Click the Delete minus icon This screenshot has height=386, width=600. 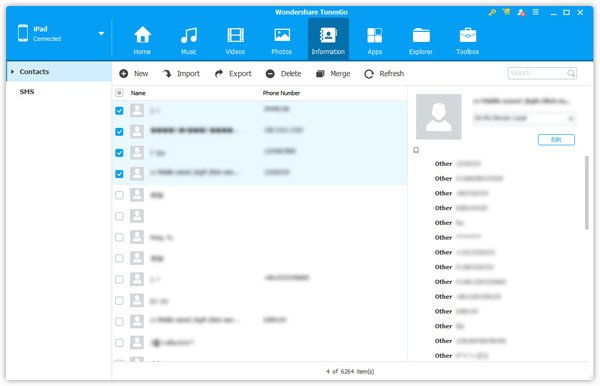coord(270,73)
